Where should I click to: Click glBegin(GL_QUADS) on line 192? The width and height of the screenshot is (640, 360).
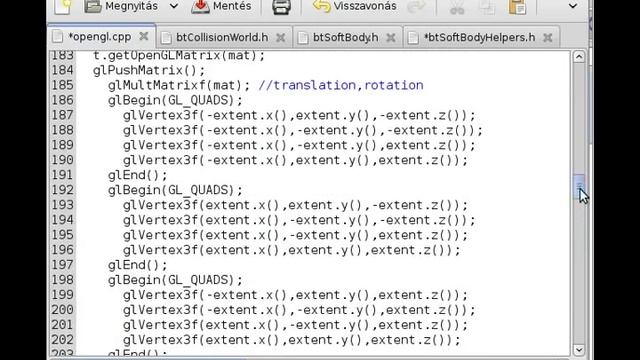[x=175, y=190]
